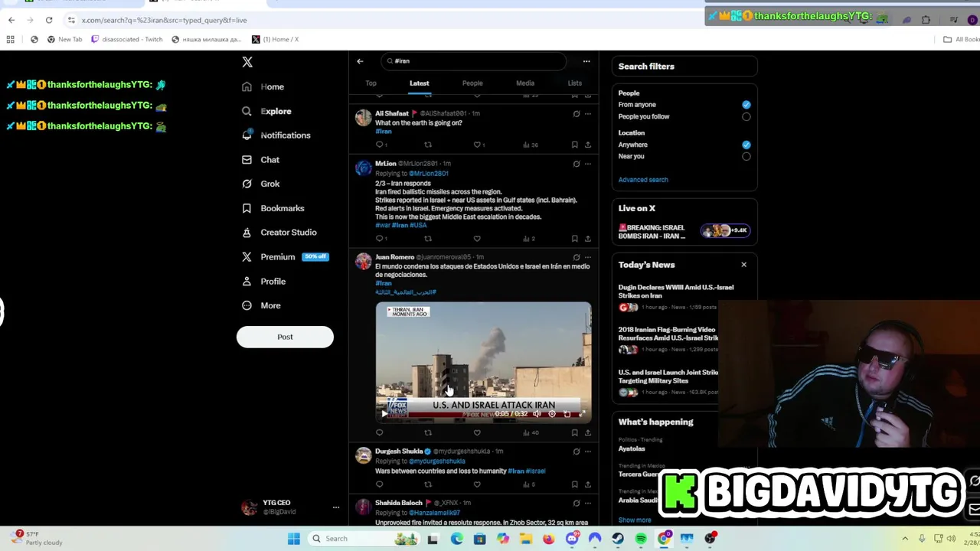Open more options on Ali Shafaat's post
This screenshot has width=980, height=551.
[x=587, y=114]
